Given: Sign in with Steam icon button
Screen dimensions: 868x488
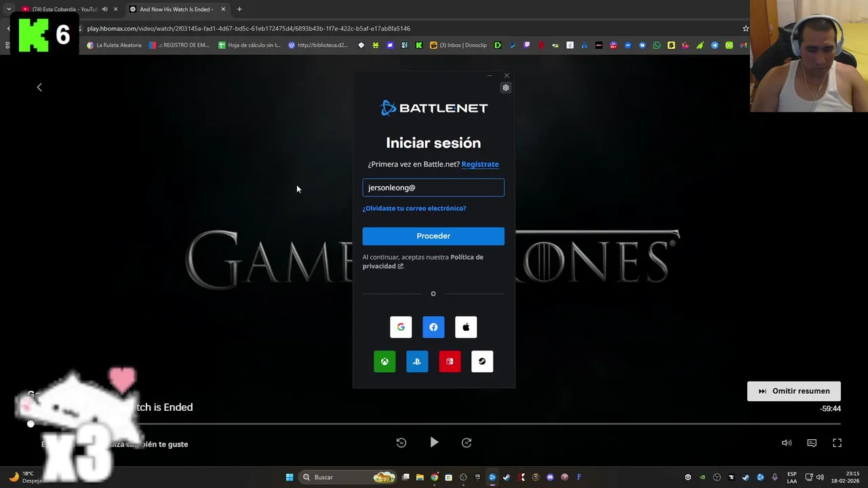Looking at the screenshot, I should [x=482, y=361].
